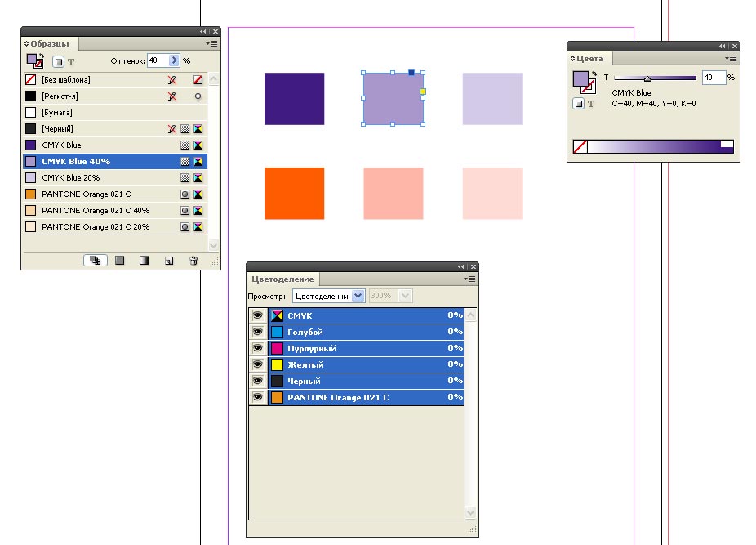
Task: Open Просмотр dropdown in Цветоделение panel
Action: (328, 296)
